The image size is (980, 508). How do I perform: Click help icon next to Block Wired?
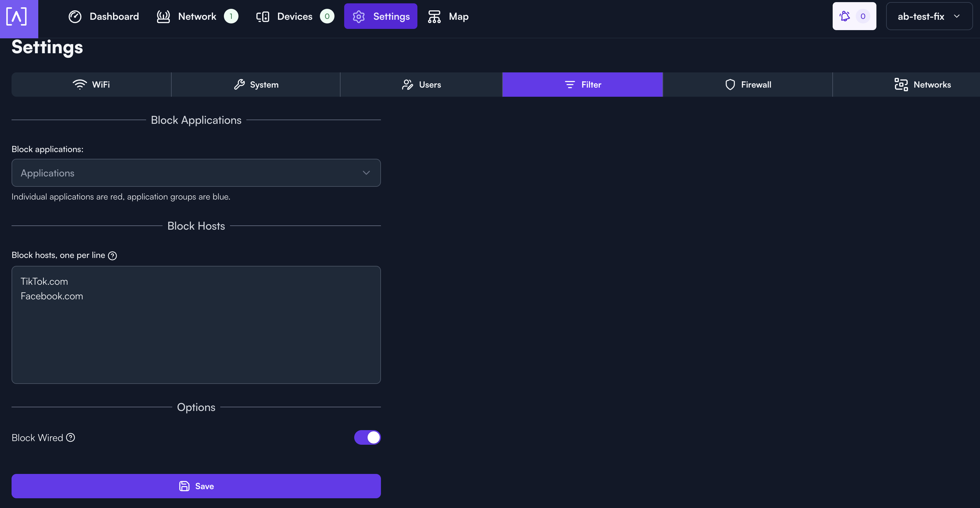click(x=71, y=437)
